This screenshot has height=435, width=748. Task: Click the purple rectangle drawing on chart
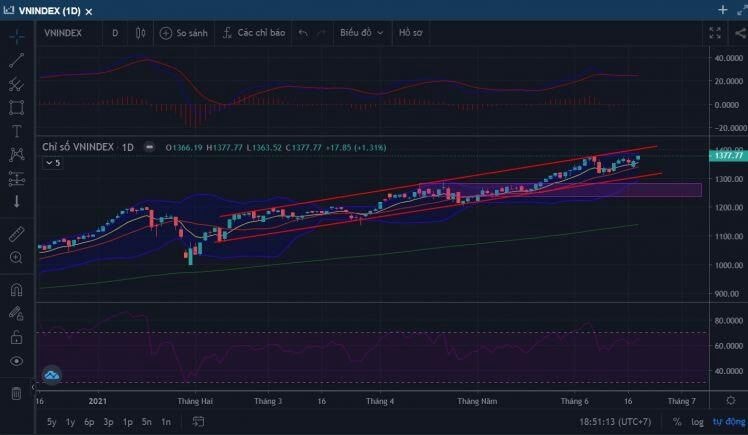(561, 190)
